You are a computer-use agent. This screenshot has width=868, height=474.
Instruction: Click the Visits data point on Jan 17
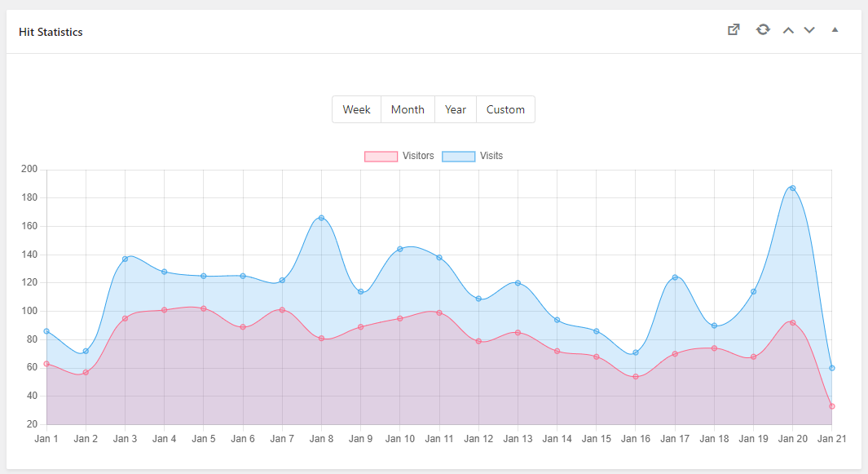(x=675, y=277)
